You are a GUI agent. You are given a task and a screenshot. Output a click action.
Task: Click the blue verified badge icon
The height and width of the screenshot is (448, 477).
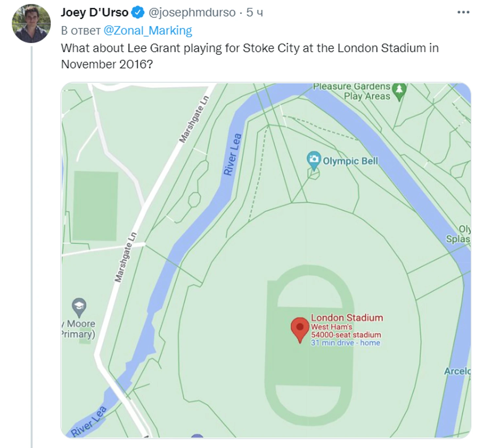click(x=138, y=12)
